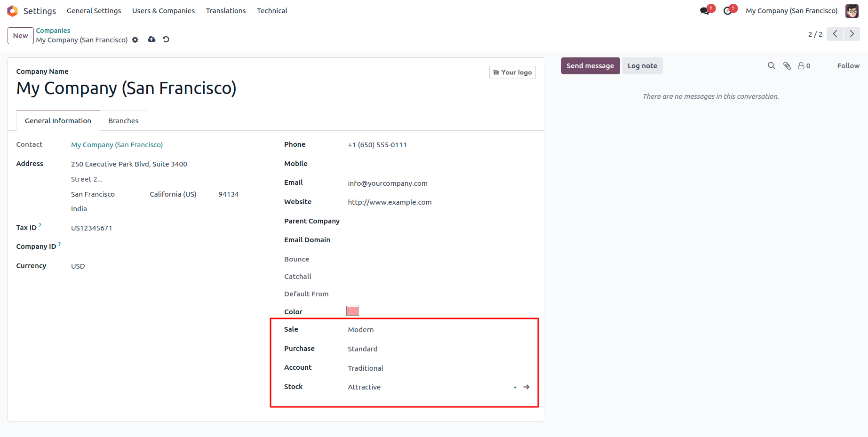Viewport: 868px width, 437px height.
Task: Go to the previous company record
Action: tap(835, 34)
